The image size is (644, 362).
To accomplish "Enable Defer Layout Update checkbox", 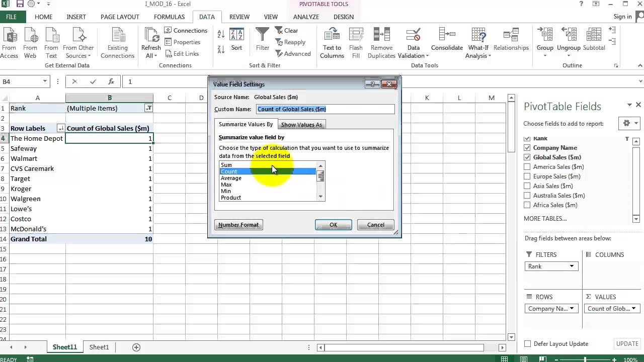I will [527, 344].
